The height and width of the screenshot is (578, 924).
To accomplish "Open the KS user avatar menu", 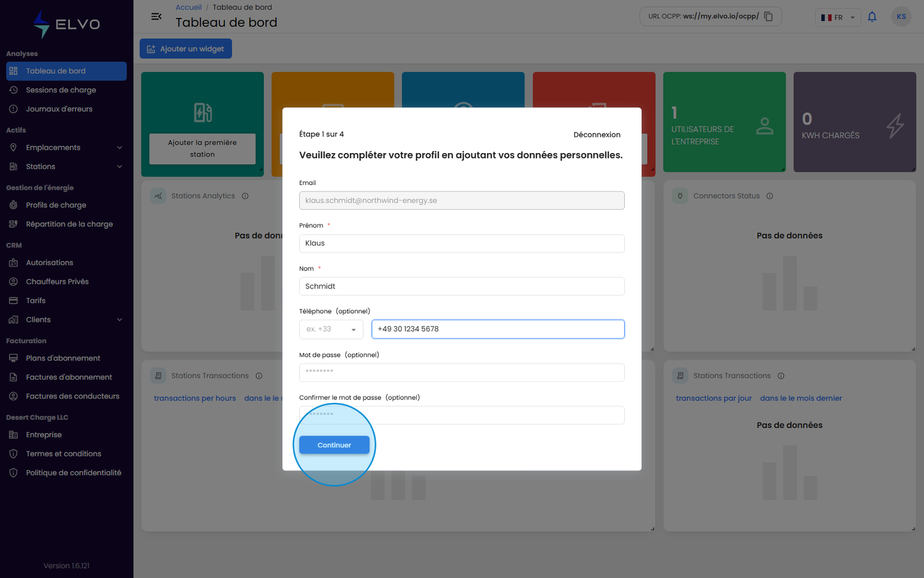I will [901, 16].
